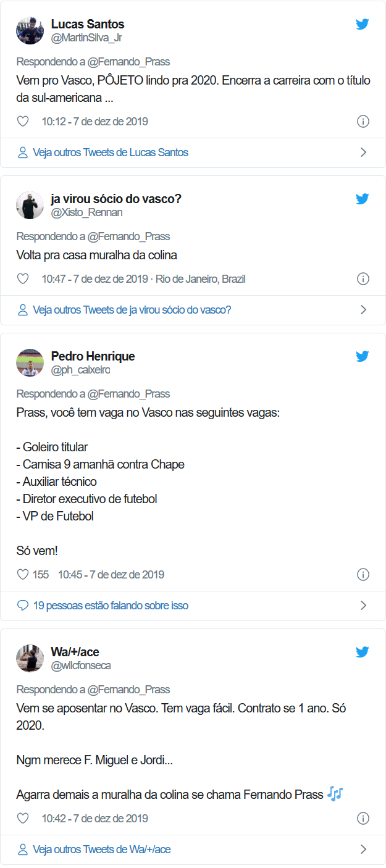
Task: Expand chevron beside Veja outros Tweets de Wa/+/ace
Action: coord(363,849)
